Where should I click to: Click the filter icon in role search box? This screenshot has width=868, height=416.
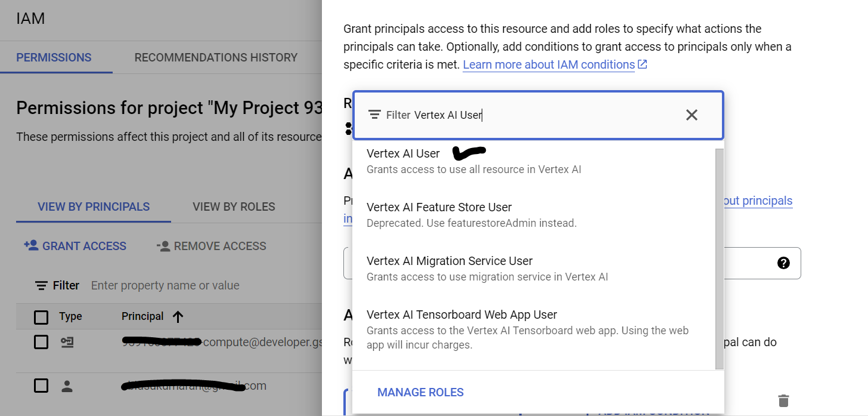(374, 115)
